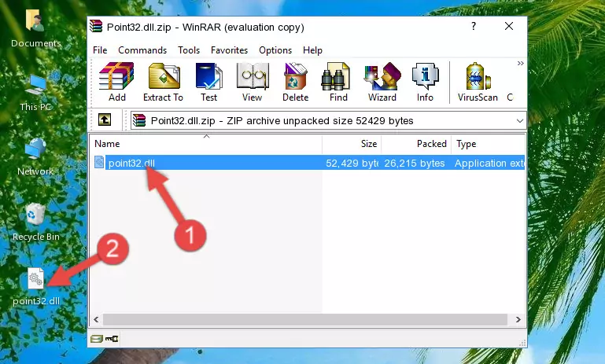Sort files by Size column

tap(352, 144)
